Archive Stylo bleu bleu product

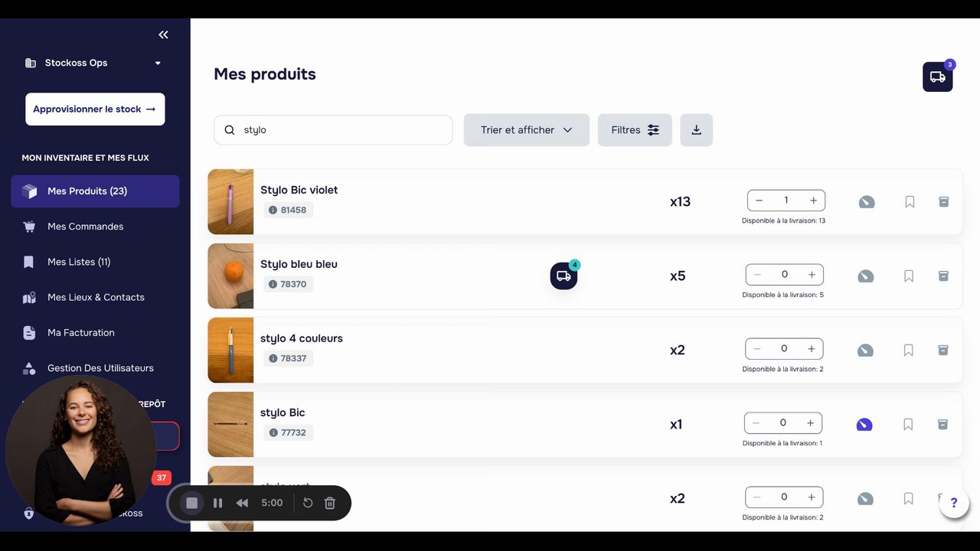pyautogui.click(x=943, y=276)
